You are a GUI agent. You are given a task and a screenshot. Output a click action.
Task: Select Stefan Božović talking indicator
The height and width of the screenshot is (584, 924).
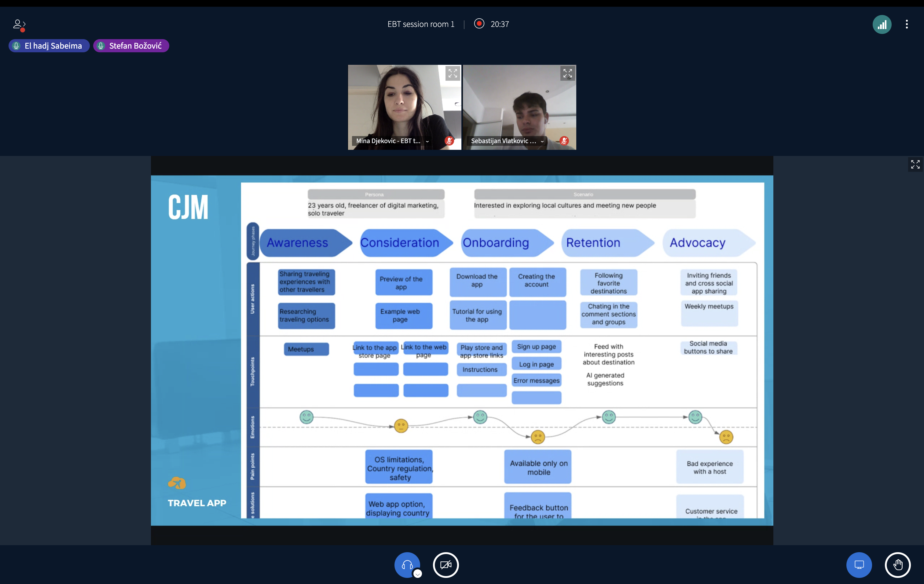pyautogui.click(x=131, y=46)
